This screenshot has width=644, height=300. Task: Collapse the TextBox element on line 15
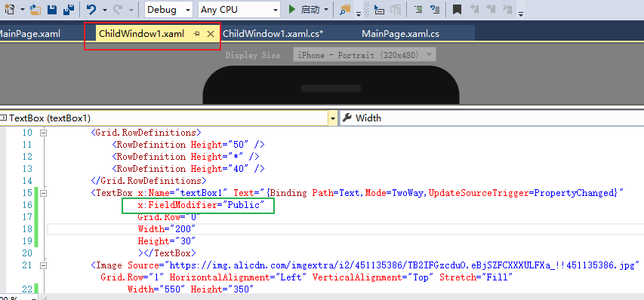tap(43, 193)
